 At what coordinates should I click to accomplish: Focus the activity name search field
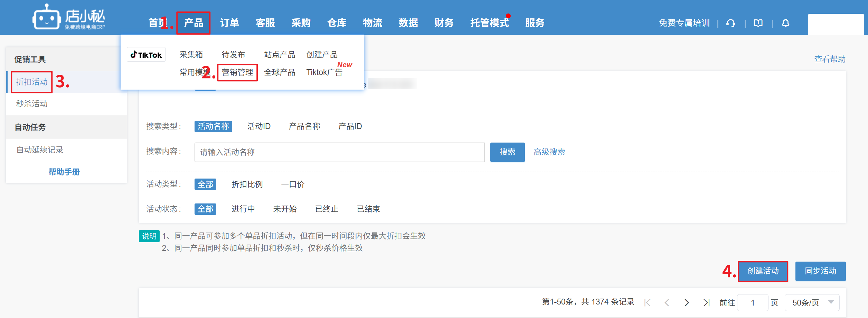[x=339, y=152]
